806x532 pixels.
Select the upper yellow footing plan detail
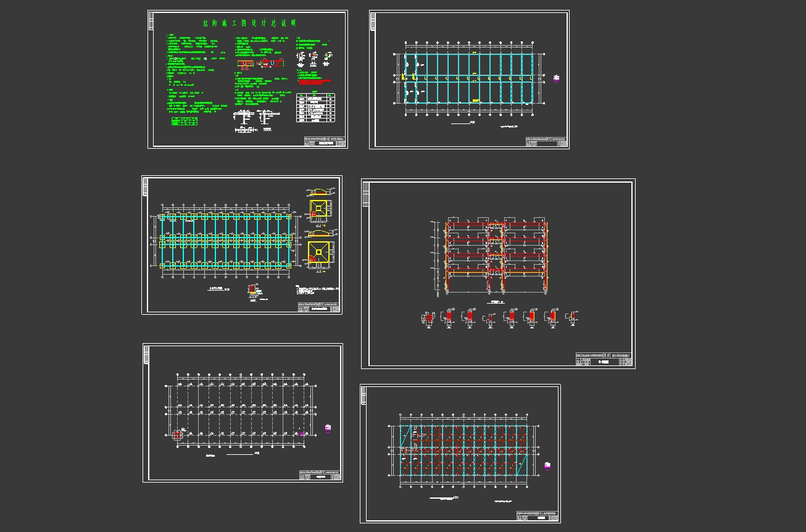click(x=320, y=207)
